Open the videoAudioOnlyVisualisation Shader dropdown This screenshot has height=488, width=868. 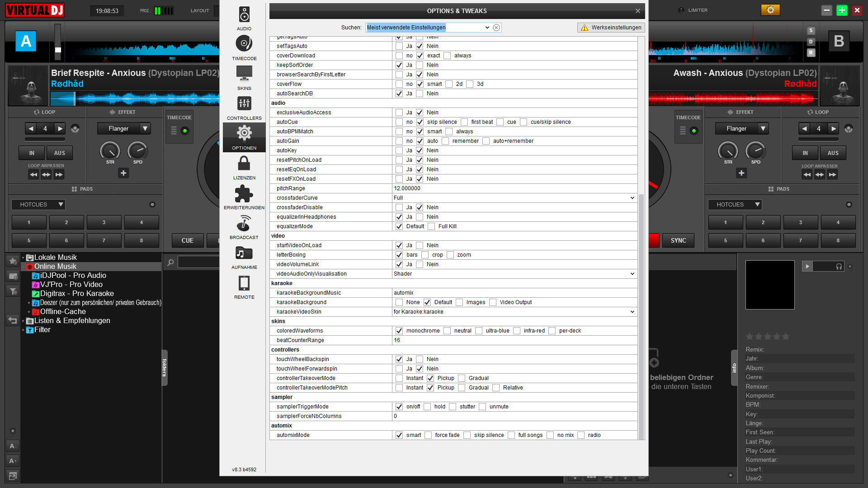(x=632, y=274)
